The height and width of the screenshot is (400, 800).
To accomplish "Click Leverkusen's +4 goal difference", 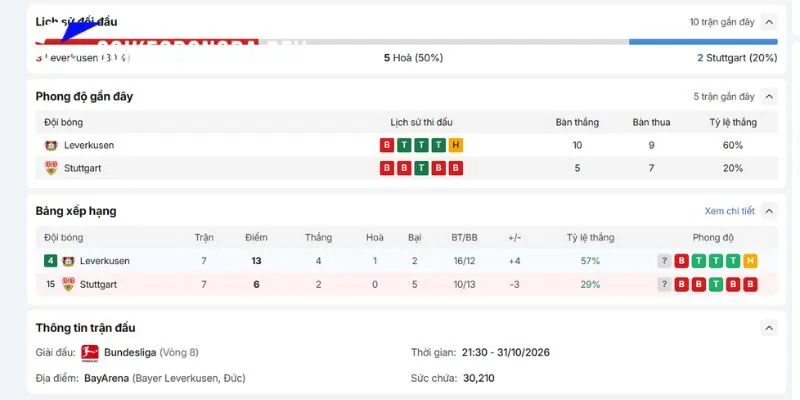I will point(514,261).
